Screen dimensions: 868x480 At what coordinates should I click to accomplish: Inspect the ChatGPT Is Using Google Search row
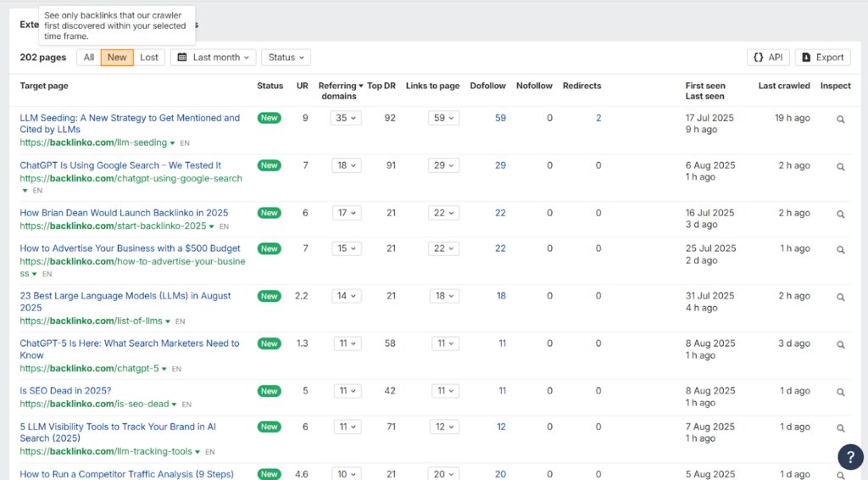coord(840,167)
